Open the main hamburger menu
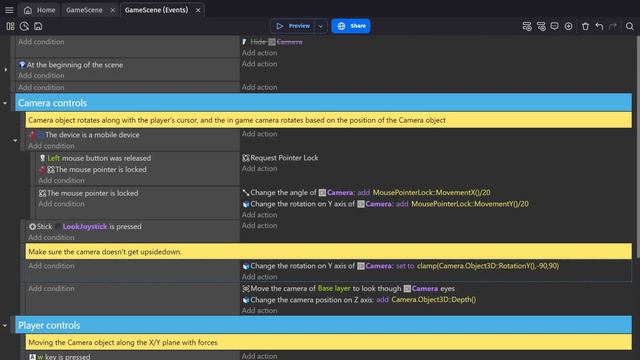The width and height of the screenshot is (640, 360). click(x=9, y=10)
